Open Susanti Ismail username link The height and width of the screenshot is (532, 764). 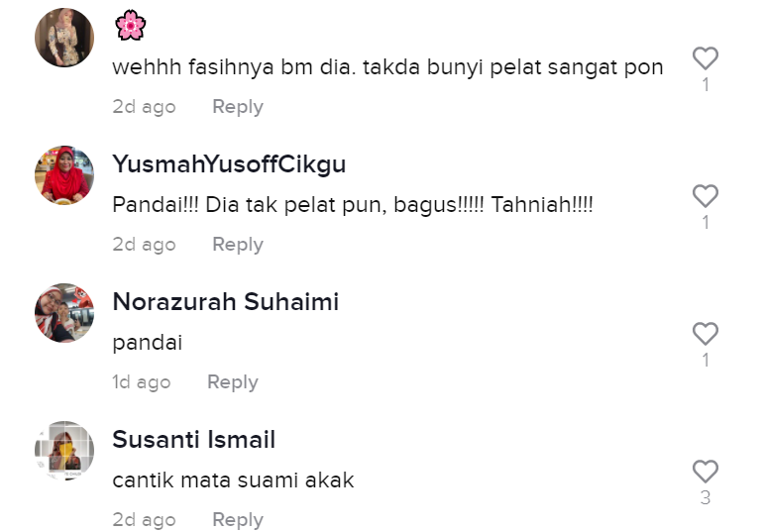[193, 440]
